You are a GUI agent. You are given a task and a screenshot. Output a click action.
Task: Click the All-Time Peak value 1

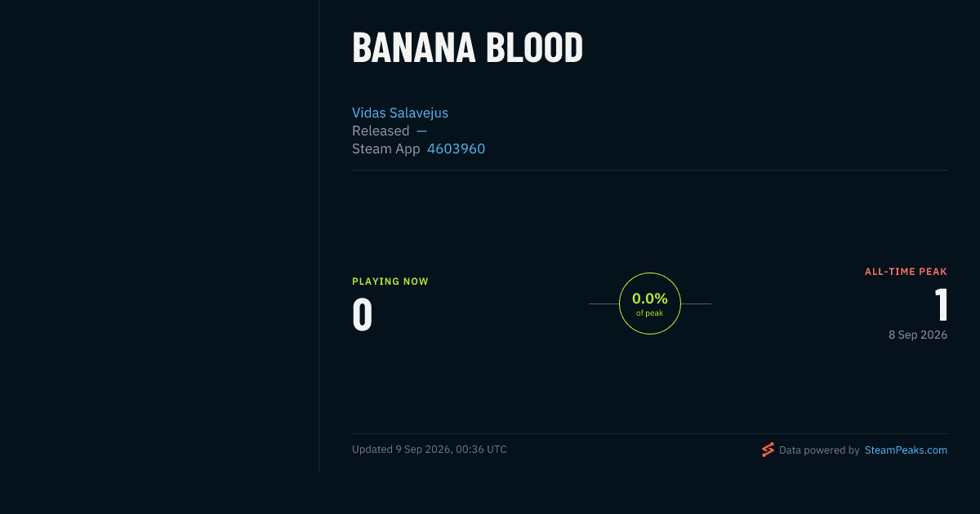(x=941, y=305)
